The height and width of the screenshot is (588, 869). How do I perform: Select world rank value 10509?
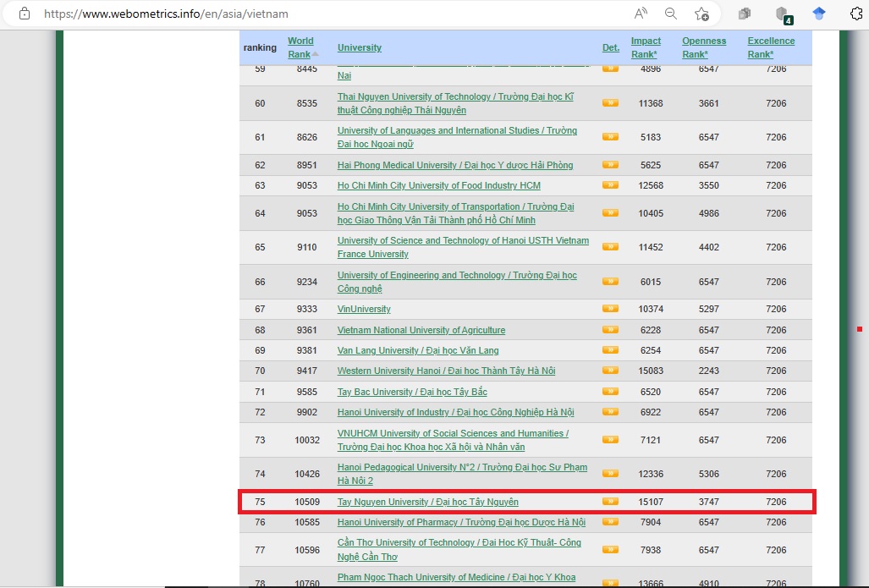[307, 502]
